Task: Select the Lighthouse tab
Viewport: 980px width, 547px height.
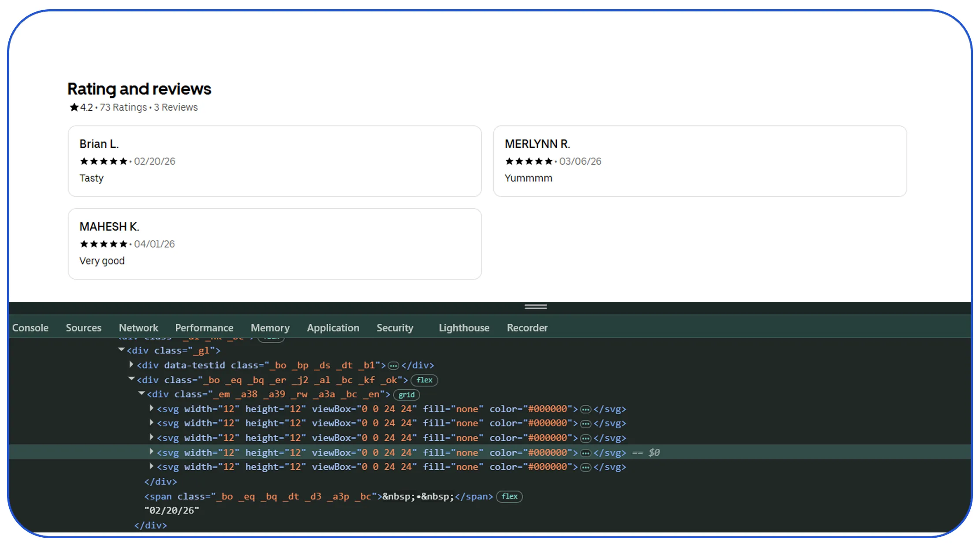Action: [464, 328]
